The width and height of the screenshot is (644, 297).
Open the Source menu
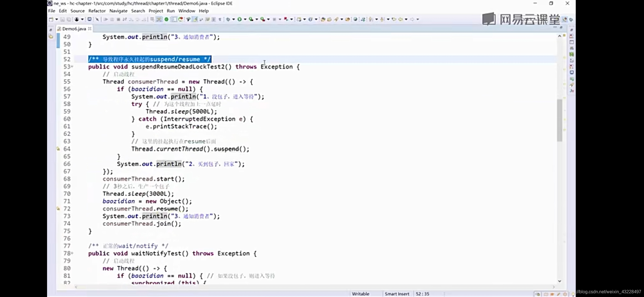pos(78,11)
